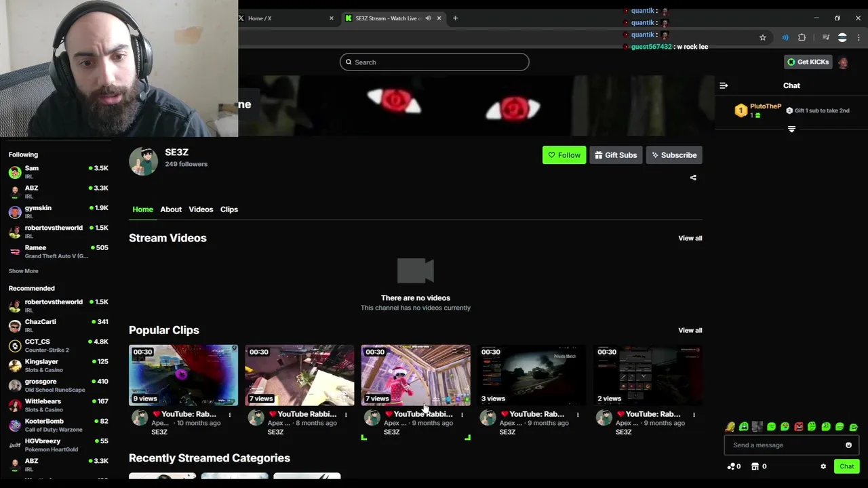Open Wittlebears channel in sidebar
Screen dimensions: 868x488
click(x=58, y=405)
